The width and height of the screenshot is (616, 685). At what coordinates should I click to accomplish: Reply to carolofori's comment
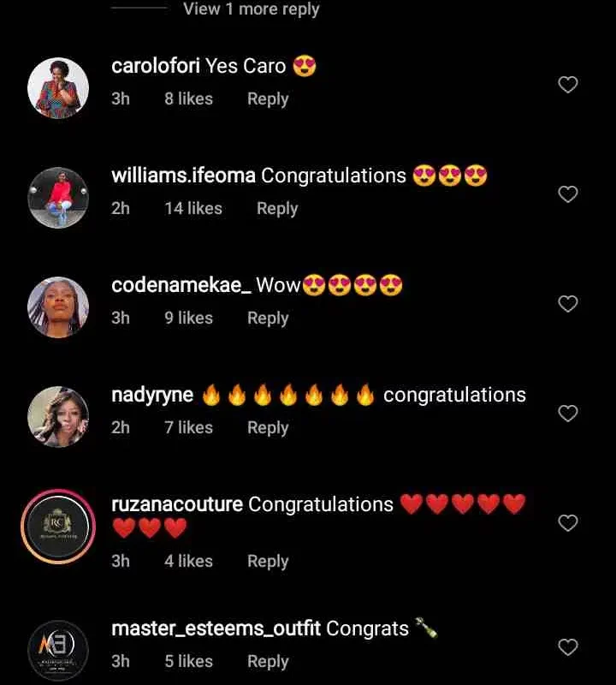tap(268, 99)
